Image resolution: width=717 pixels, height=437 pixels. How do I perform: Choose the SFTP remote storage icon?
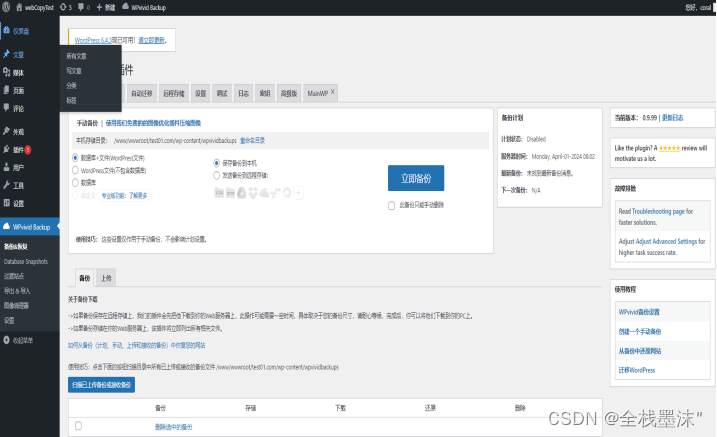pyautogui.click(x=230, y=193)
